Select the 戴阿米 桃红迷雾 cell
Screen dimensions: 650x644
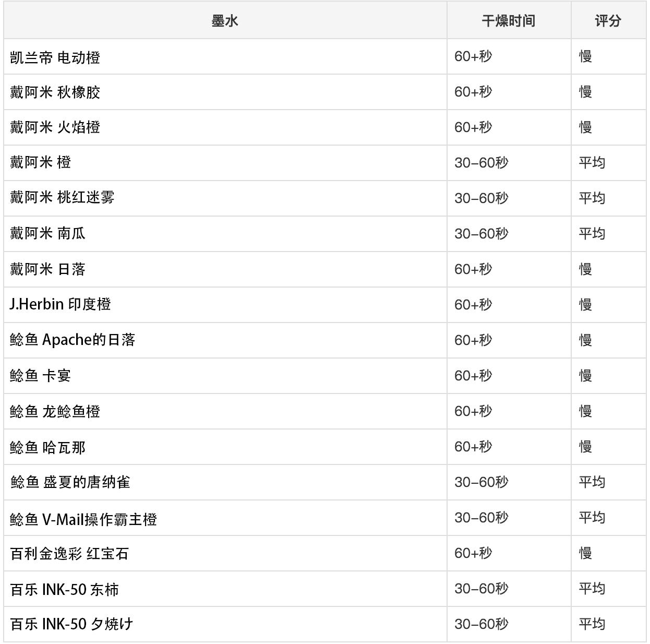(x=62, y=198)
